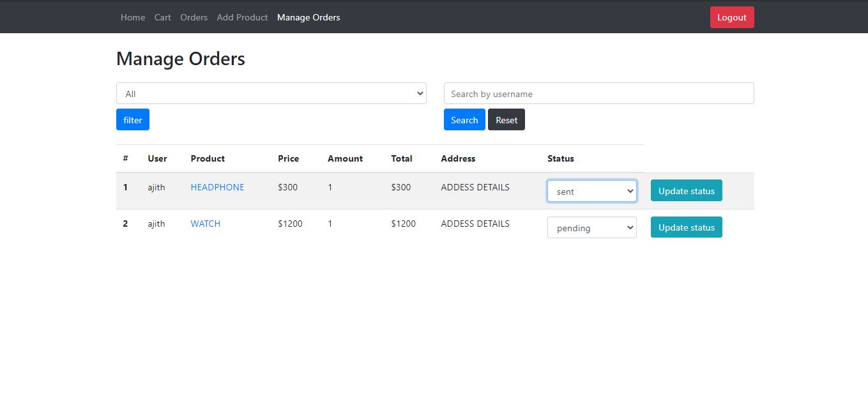Click the Address column header
The image size is (868, 396).
pos(458,158)
